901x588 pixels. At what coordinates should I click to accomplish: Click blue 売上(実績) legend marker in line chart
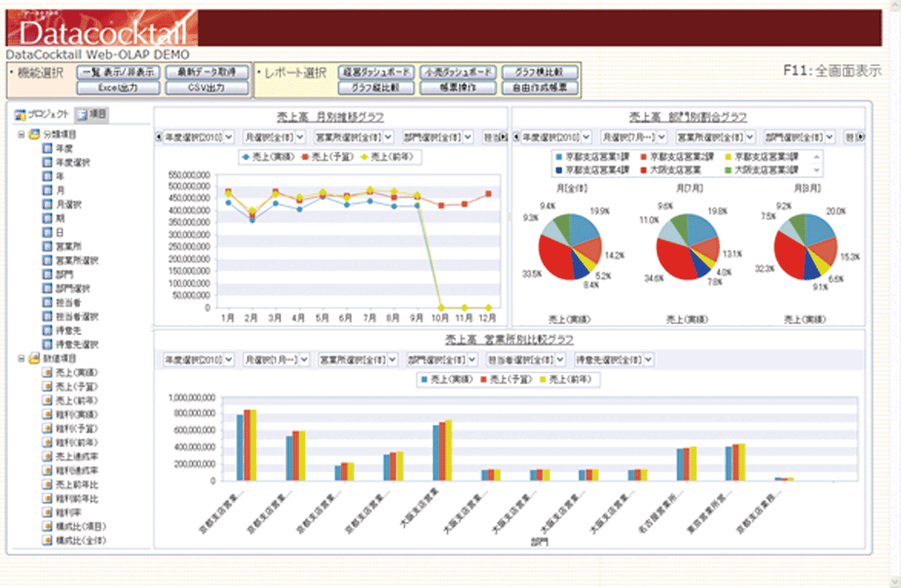[246, 157]
